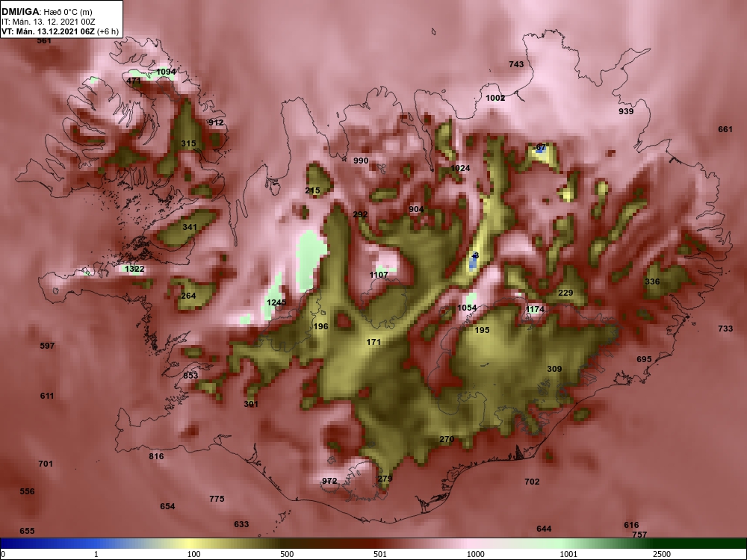Click the map value 1107
Screen dimensions: 747x560
pos(379,275)
